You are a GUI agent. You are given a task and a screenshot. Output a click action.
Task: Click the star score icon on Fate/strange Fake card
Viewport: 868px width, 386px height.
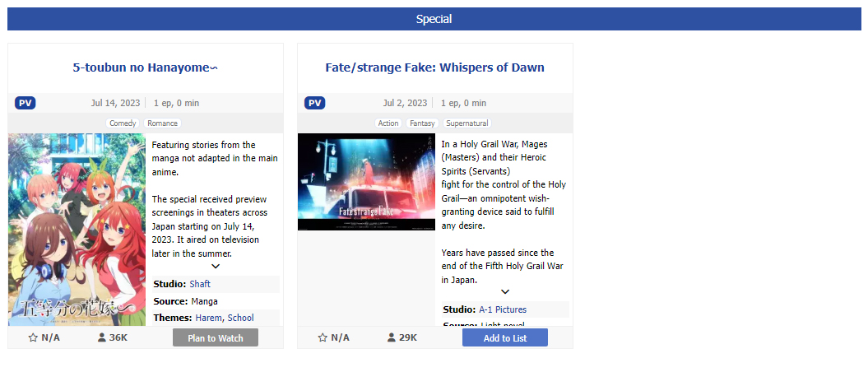tap(323, 337)
